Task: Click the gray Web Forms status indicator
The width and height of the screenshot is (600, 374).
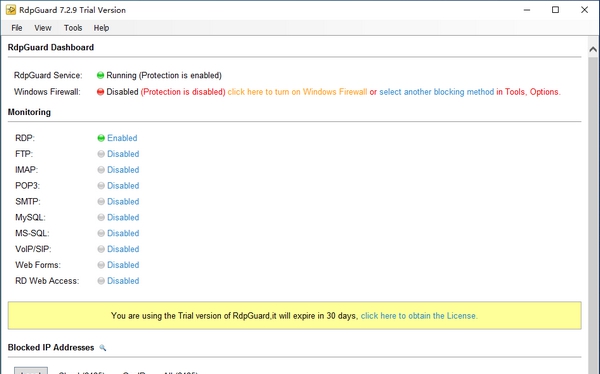Action: (101, 265)
